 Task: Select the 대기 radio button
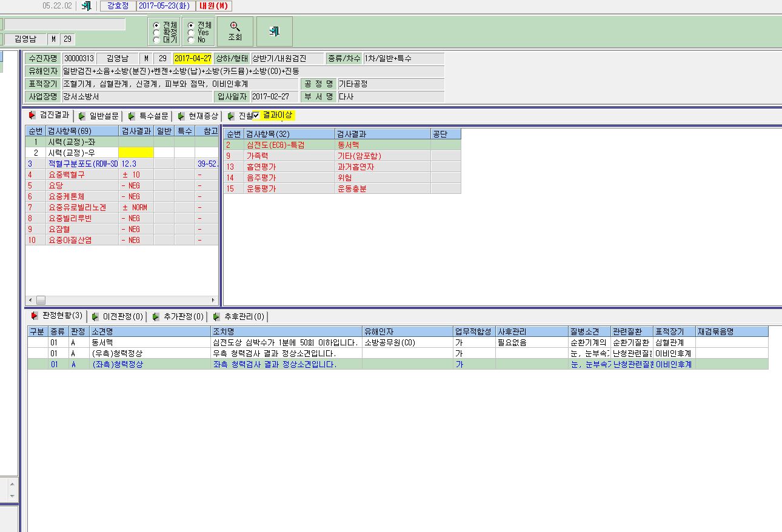click(x=157, y=40)
